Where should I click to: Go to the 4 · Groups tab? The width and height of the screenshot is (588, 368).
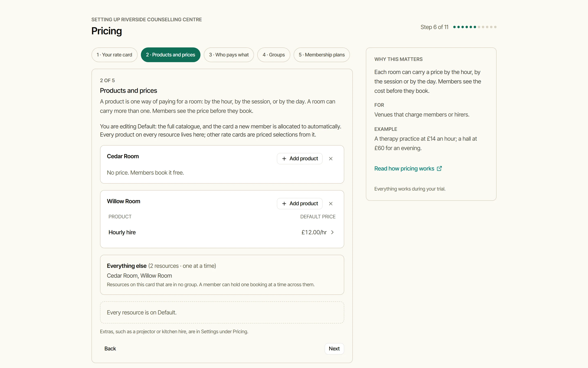(274, 55)
